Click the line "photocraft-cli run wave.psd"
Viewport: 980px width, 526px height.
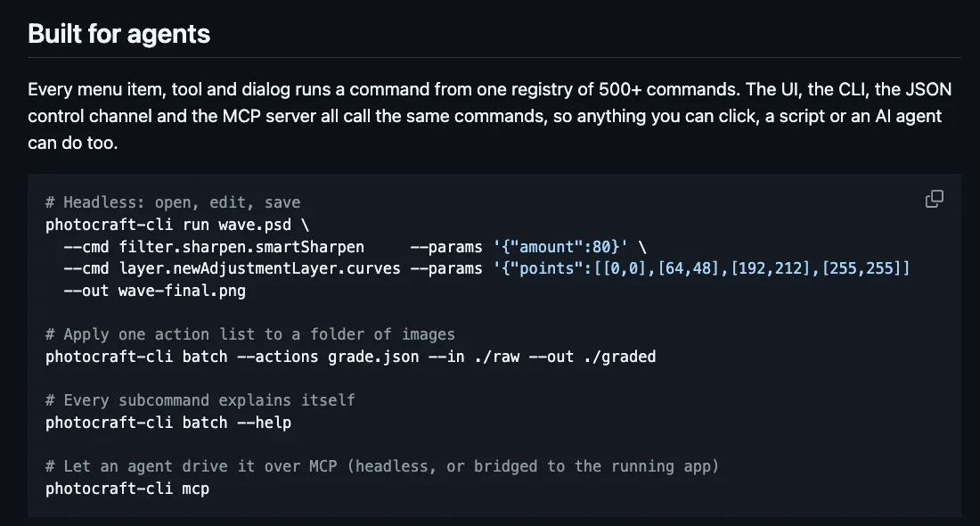(x=177, y=225)
